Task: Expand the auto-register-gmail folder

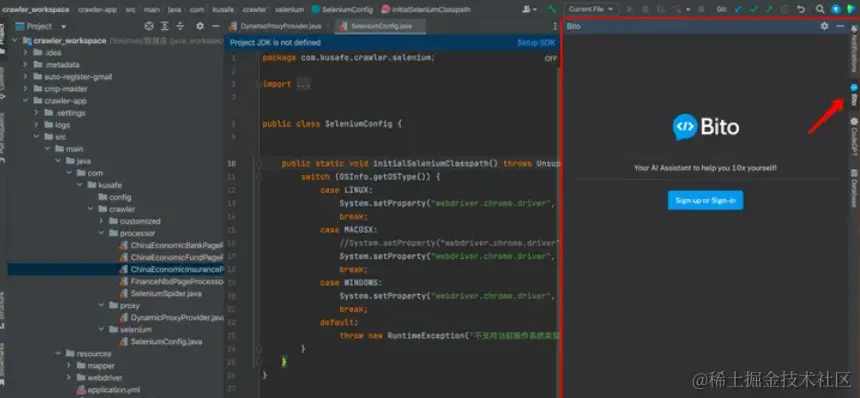Action: tap(25, 77)
